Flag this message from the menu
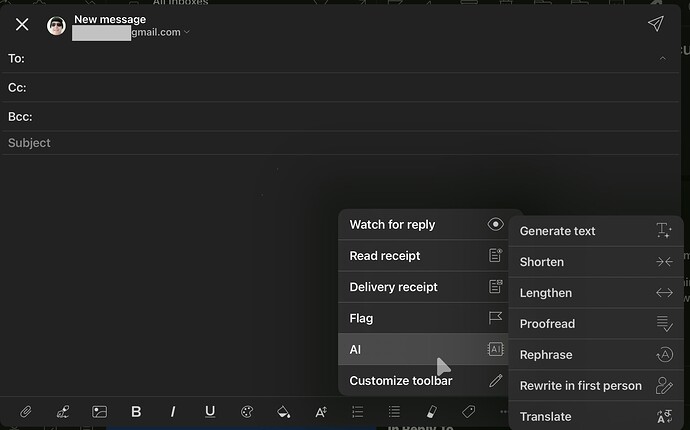The width and height of the screenshot is (690, 430). point(423,318)
